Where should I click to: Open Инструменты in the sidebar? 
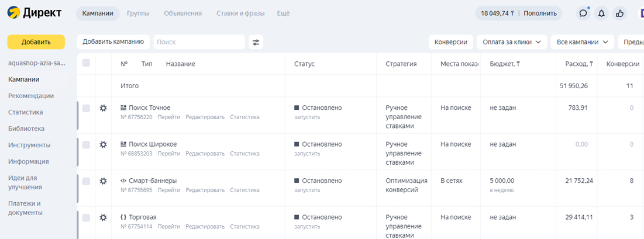coord(29,145)
